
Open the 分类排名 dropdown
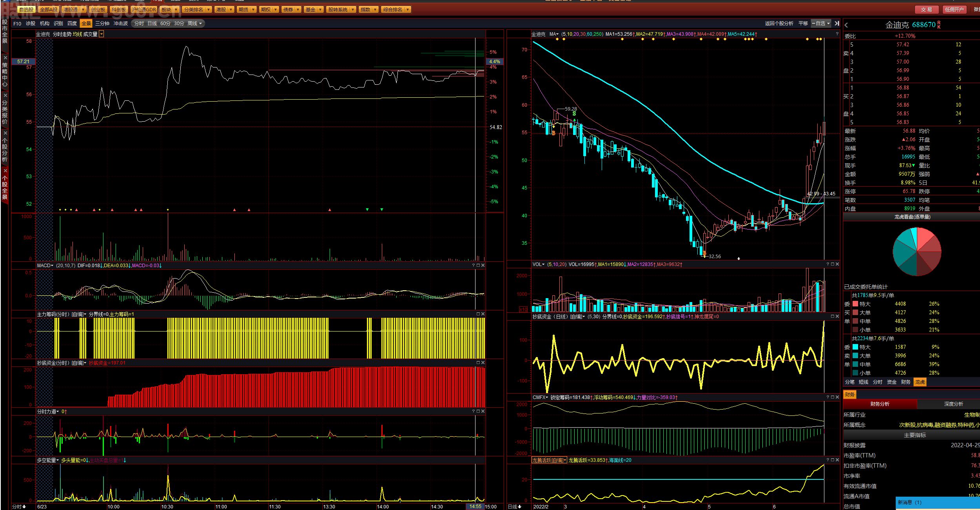click(197, 10)
